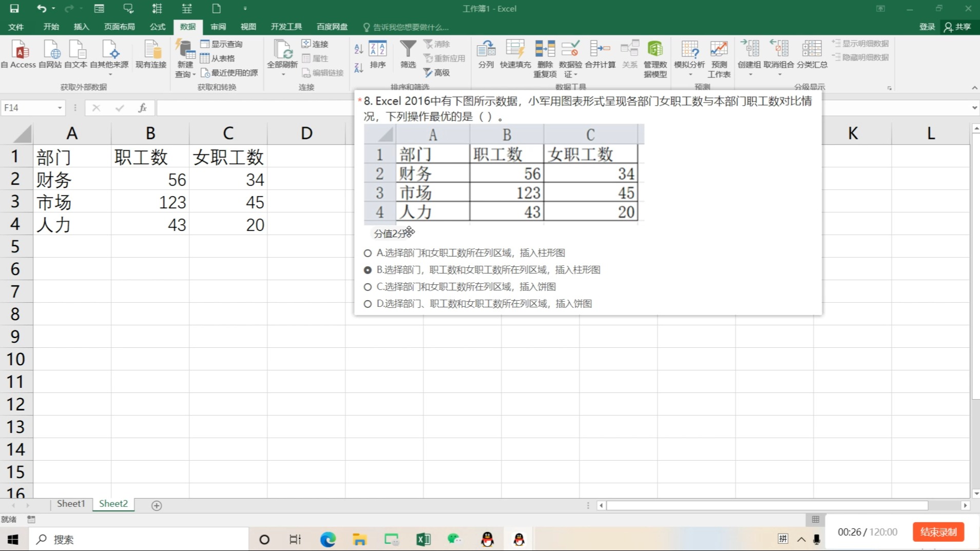The image size is (980, 551).
Task: Collapse the ribbon with arrow
Action: (x=974, y=88)
